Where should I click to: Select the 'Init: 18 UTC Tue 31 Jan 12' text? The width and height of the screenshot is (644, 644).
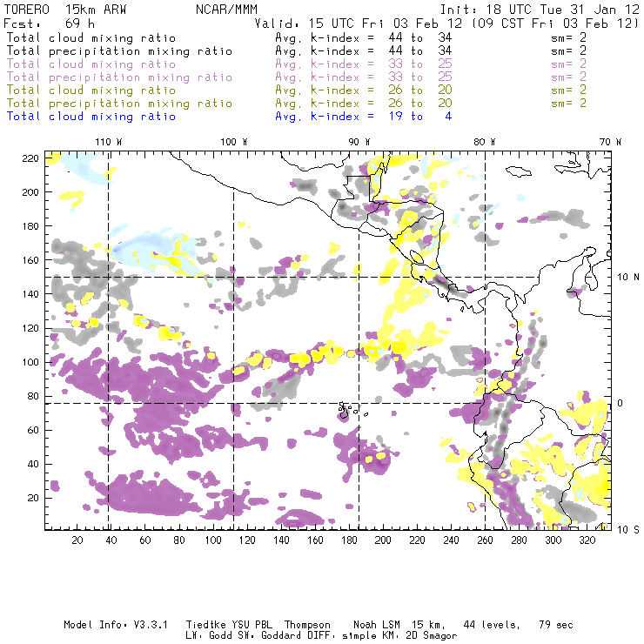(x=540, y=10)
